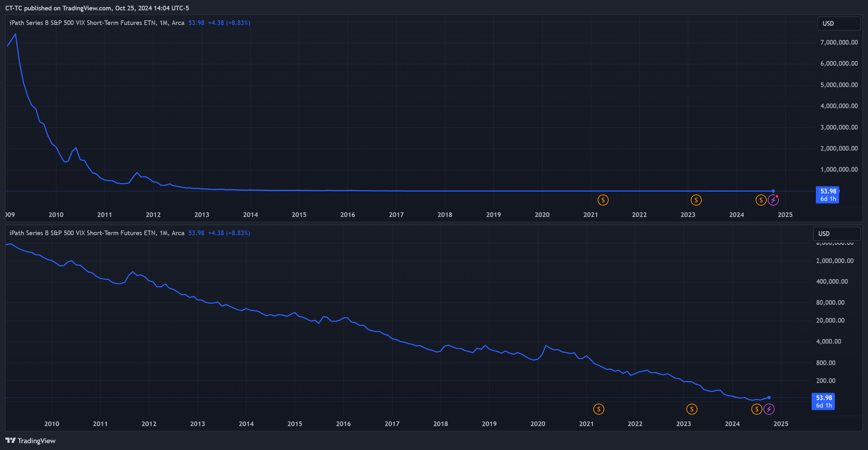The width and height of the screenshot is (868, 450).
Task: Click the 2020 label on lower time axis
Action: click(538, 424)
